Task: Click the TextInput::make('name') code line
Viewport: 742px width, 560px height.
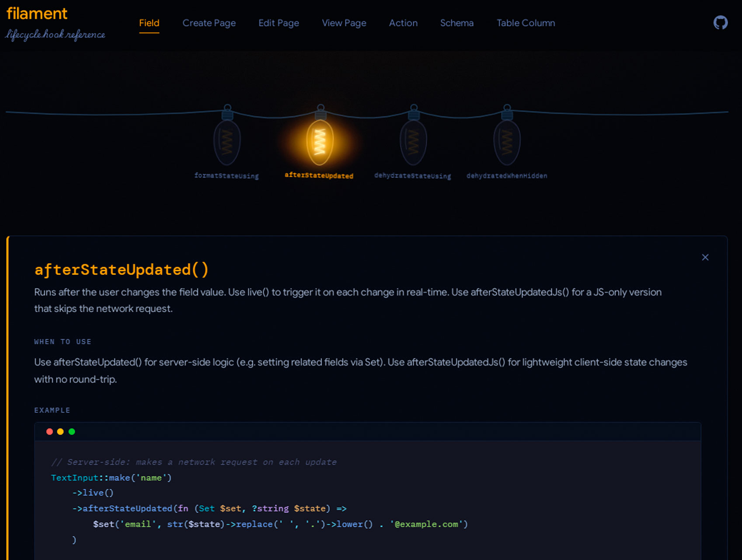Action: [x=111, y=477]
